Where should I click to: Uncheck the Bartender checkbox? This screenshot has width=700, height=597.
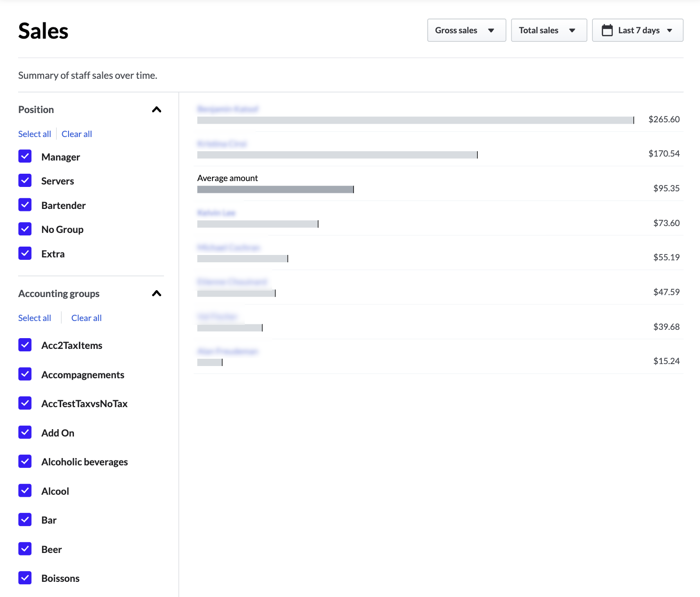25,205
